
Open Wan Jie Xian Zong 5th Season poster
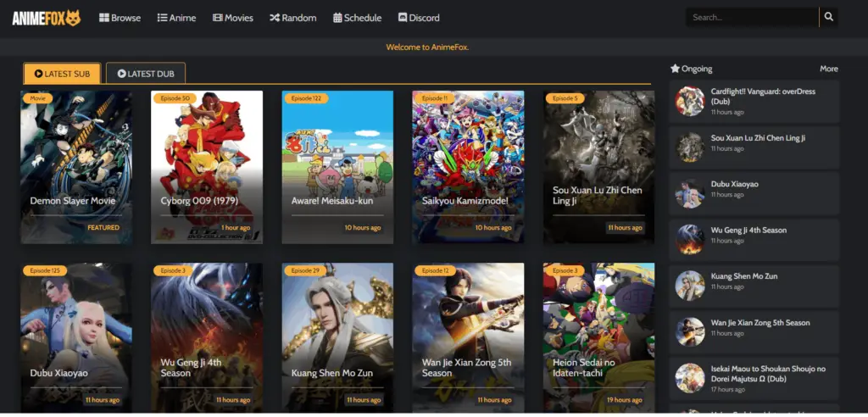468,338
